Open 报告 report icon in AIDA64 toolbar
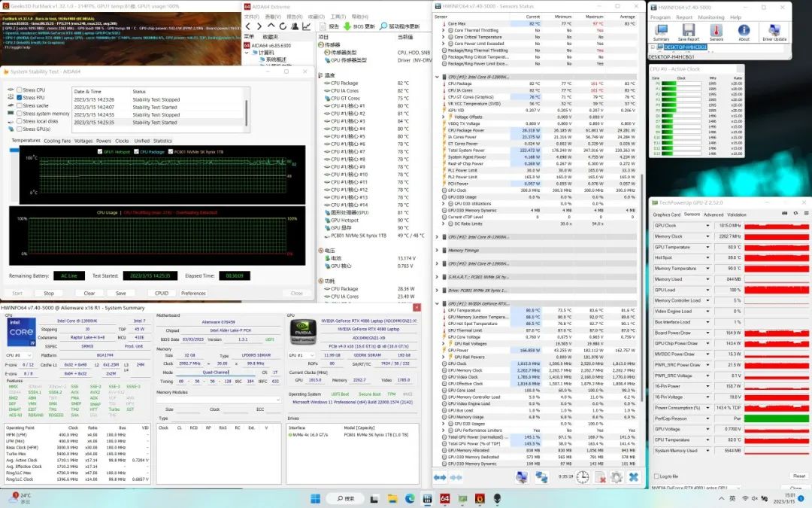Screen dimensions: 812x508 pos(323,26)
